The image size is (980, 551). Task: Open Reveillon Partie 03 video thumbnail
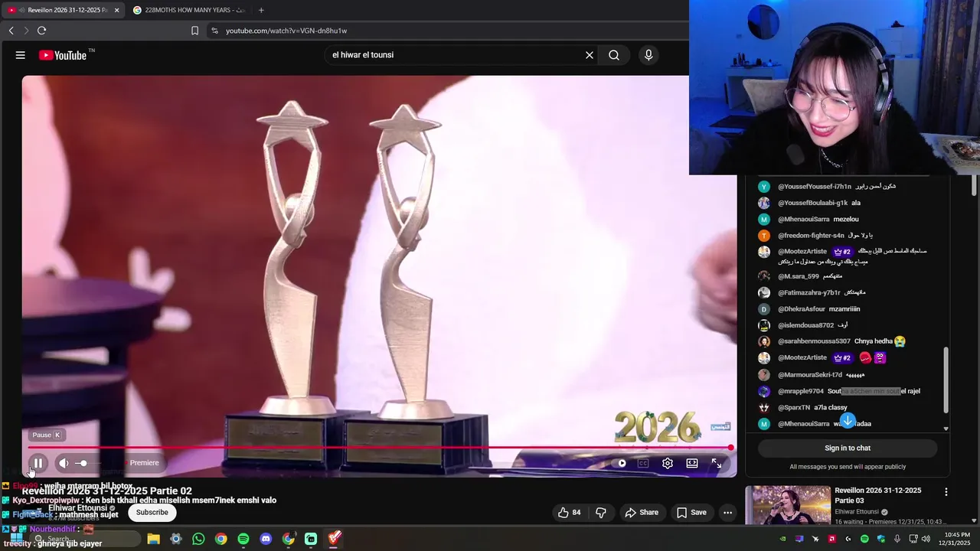click(x=788, y=506)
